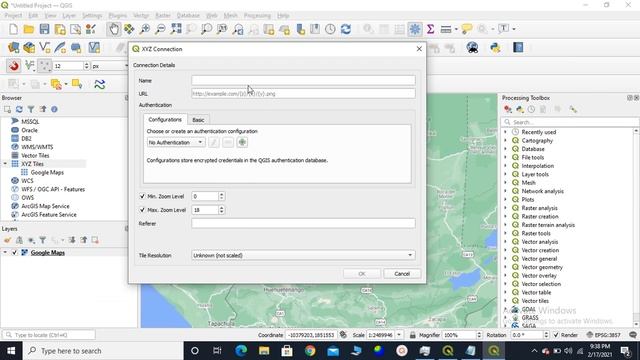The width and height of the screenshot is (640, 360).
Task: Collapse the XYZ Tiles tree node
Action: click(5, 164)
